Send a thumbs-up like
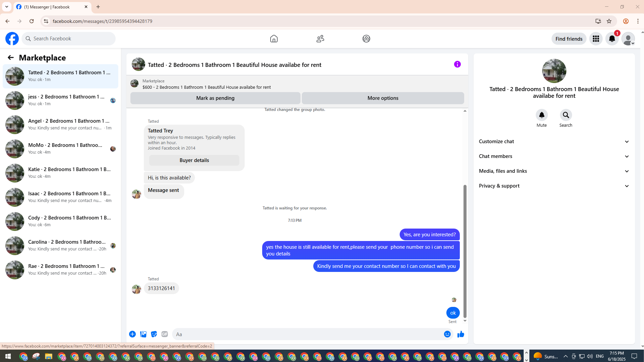The width and height of the screenshot is (644, 362). (461, 334)
